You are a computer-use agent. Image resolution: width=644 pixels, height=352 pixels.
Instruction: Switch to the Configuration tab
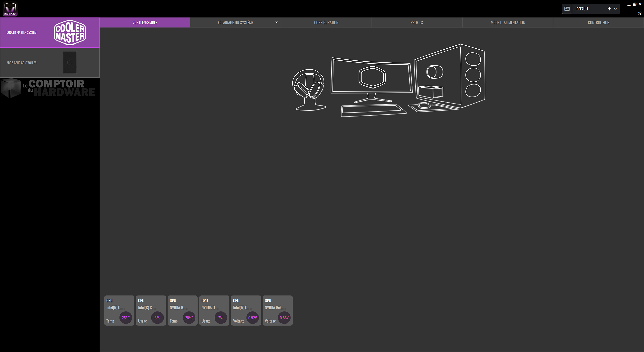[326, 23]
